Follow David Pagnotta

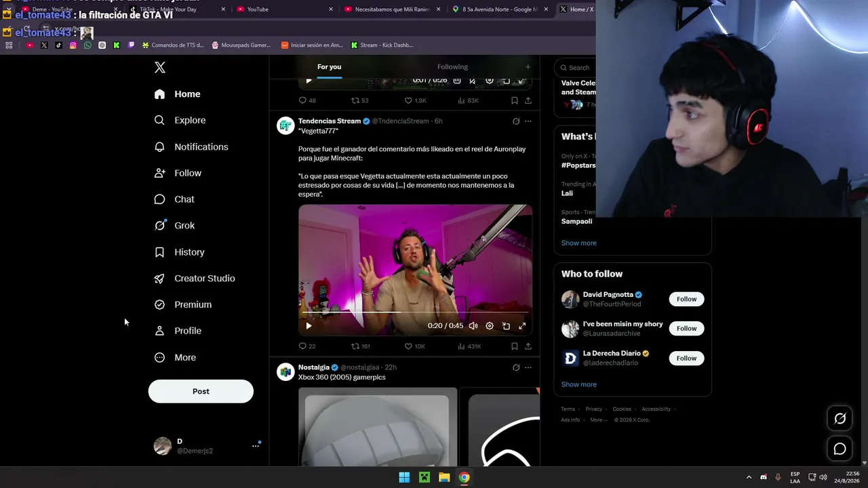pyautogui.click(x=686, y=299)
